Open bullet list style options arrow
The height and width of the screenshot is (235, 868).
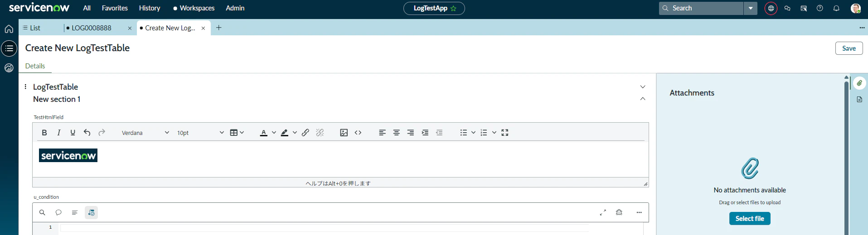click(x=473, y=133)
